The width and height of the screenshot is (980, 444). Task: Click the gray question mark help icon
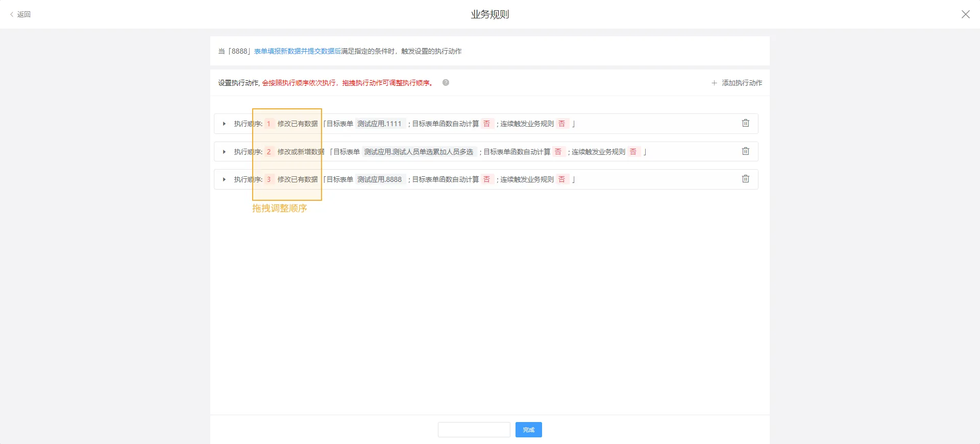(446, 83)
